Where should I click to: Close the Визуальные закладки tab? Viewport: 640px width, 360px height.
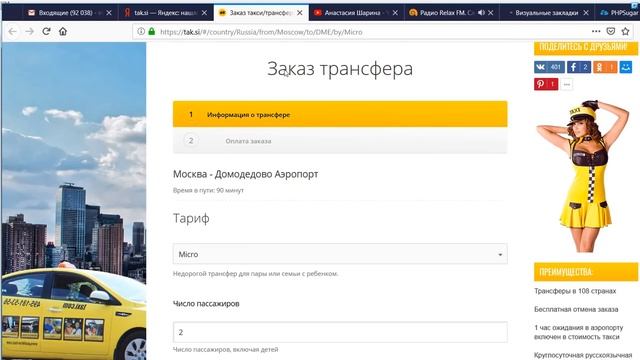tap(586, 13)
